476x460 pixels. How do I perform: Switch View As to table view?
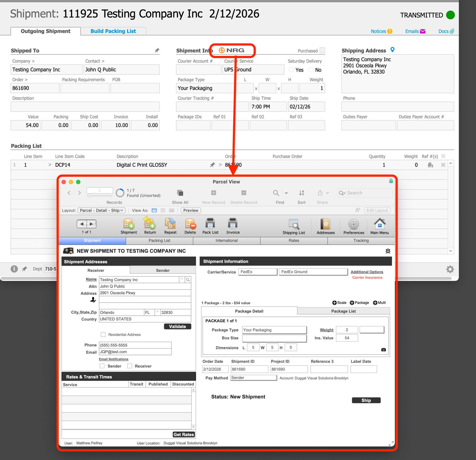point(172,210)
